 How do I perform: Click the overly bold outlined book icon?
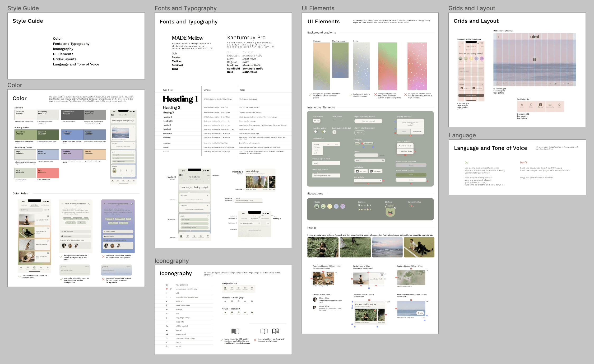coord(276,331)
